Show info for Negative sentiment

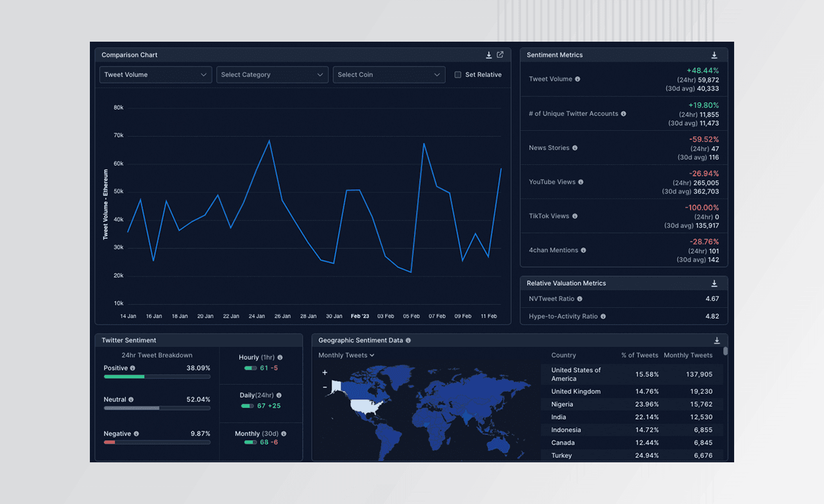pos(136,434)
